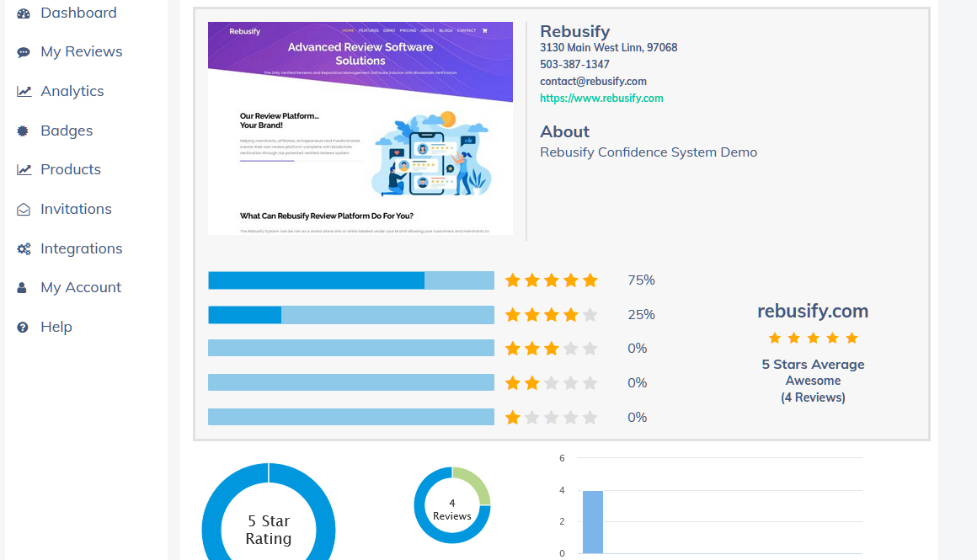This screenshot has height=560, width=977.
Task: Go to My Reviews in the sidebar
Action: click(x=81, y=51)
